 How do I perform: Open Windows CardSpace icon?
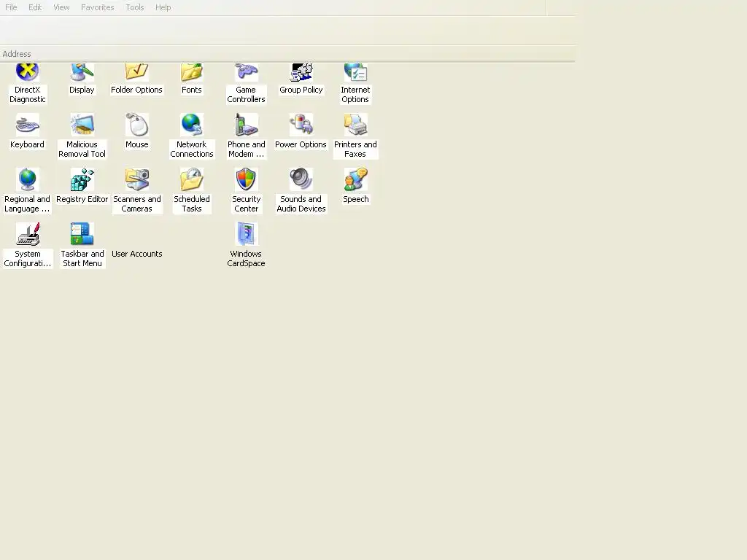[x=246, y=234]
